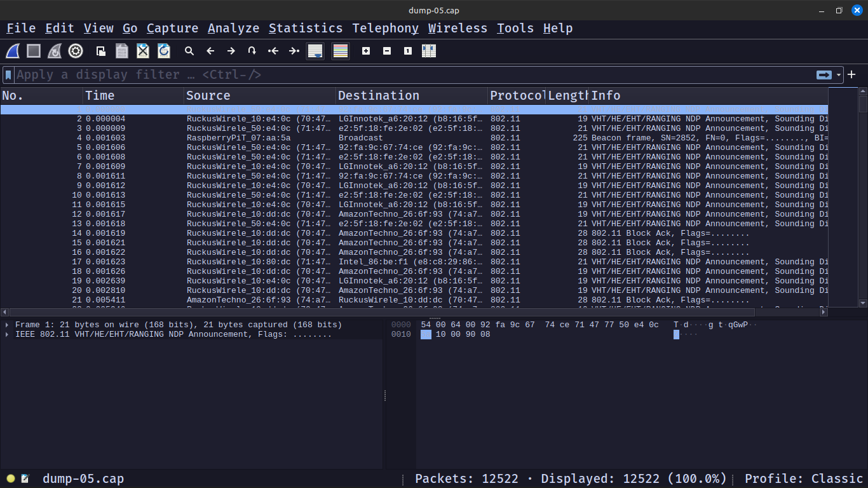The width and height of the screenshot is (868, 488).
Task: Toggle auto-scroll during live capture
Action: pyautogui.click(x=315, y=51)
